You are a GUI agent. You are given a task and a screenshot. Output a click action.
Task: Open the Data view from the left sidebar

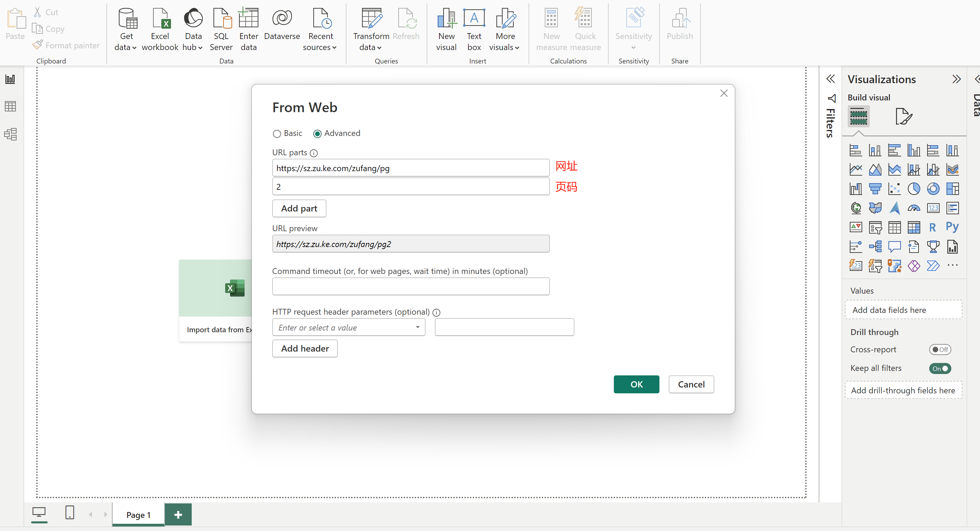click(10, 106)
